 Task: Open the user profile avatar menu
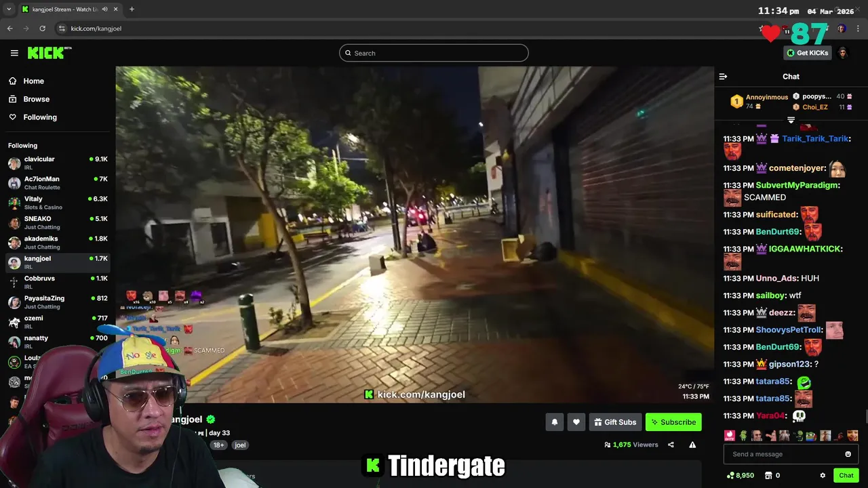click(843, 53)
